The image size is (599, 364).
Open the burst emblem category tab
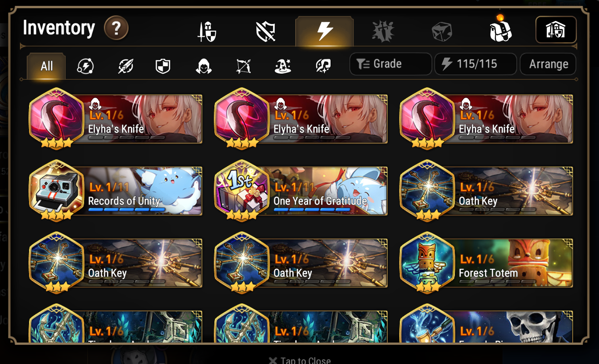383,32
